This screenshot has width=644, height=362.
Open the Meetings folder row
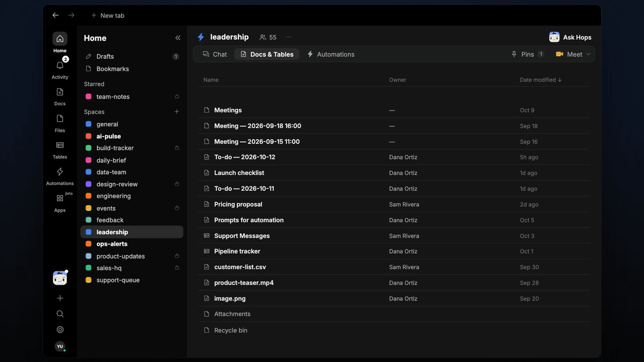click(x=394, y=110)
